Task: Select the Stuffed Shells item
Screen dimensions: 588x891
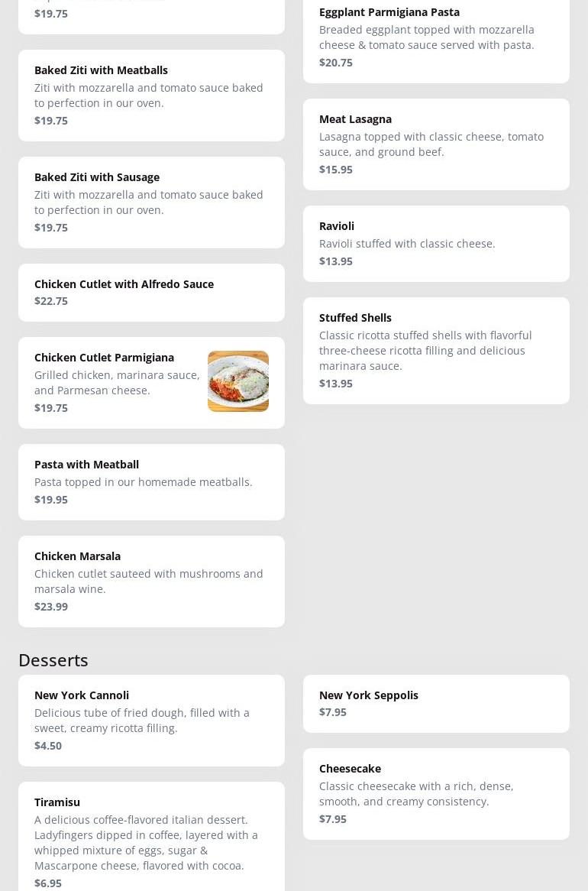Action: [436, 351]
